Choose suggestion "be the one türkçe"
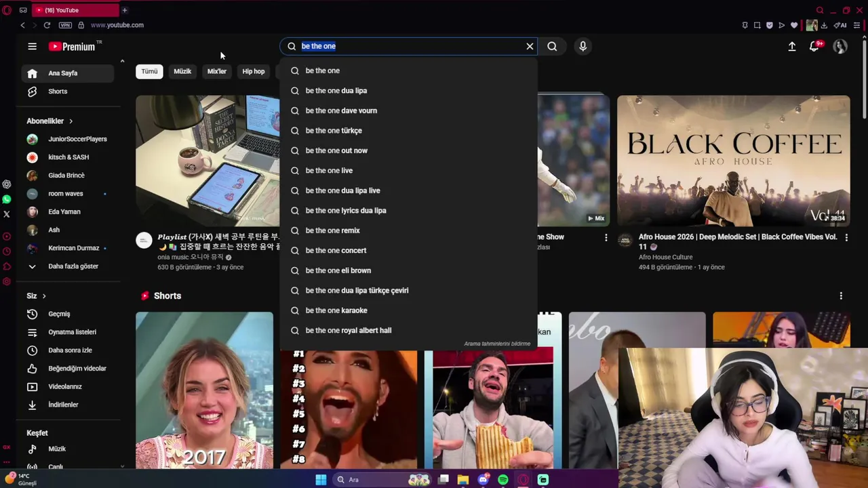Viewport: 868px width, 488px height. point(408,131)
